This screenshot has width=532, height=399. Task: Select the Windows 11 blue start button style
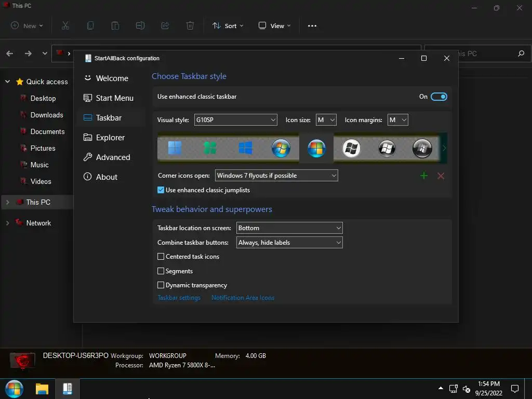(x=175, y=148)
